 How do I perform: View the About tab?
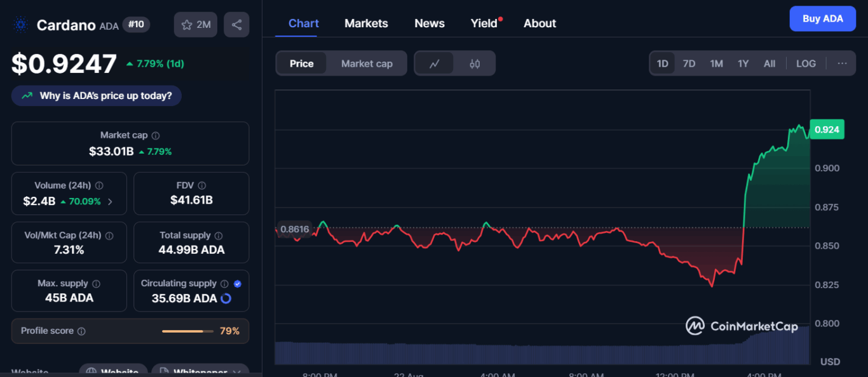540,23
